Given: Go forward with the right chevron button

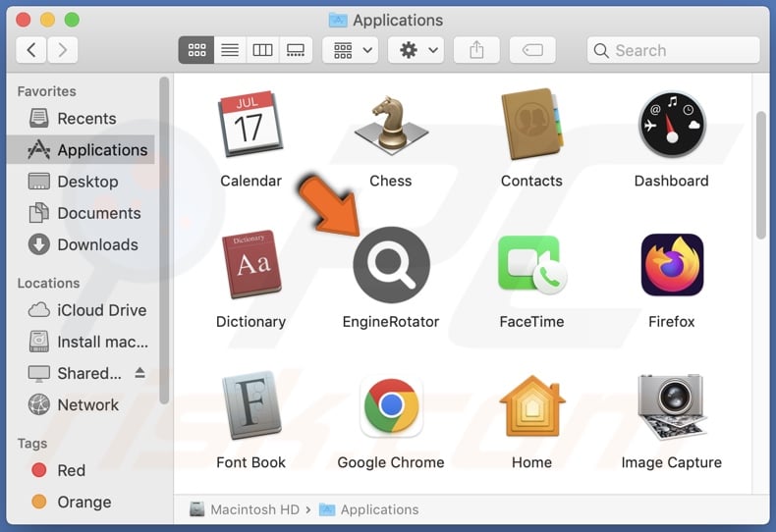Looking at the screenshot, I should coord(62,50).
